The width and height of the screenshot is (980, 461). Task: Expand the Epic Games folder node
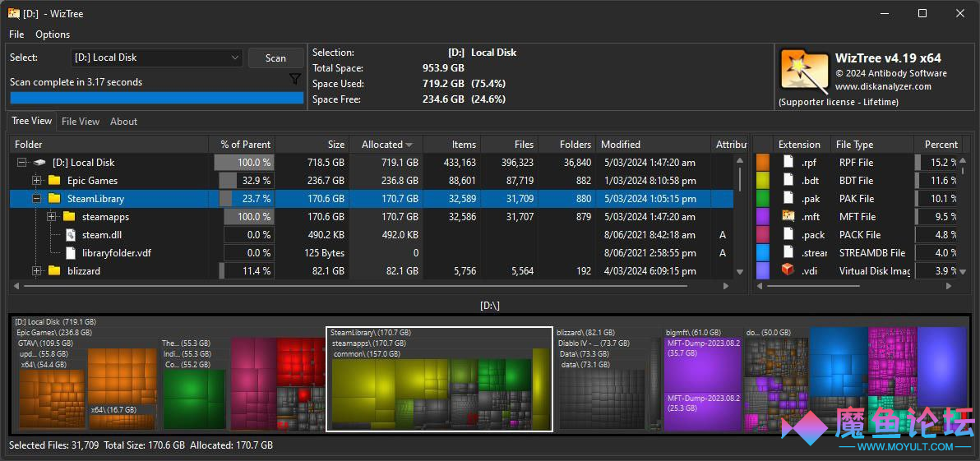tap(37, 181)
